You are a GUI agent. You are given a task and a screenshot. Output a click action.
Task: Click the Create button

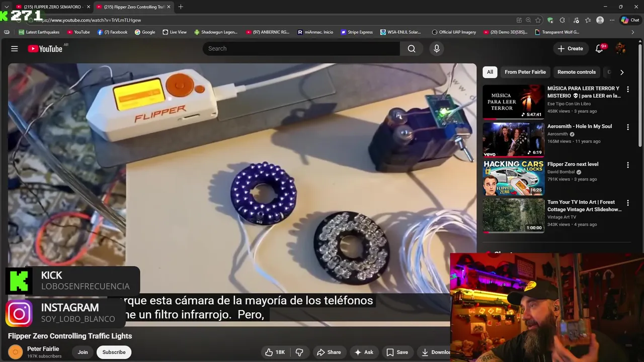(x=570, y=49)
